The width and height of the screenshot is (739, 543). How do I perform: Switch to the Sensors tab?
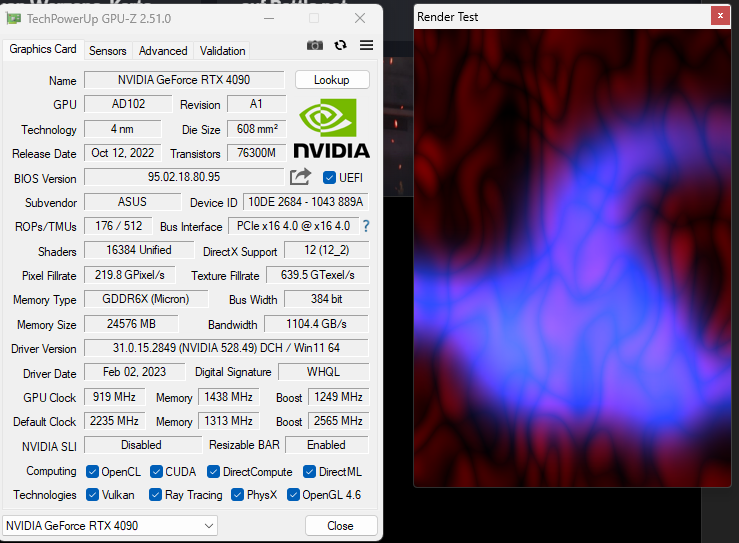(x=108, y=51)
